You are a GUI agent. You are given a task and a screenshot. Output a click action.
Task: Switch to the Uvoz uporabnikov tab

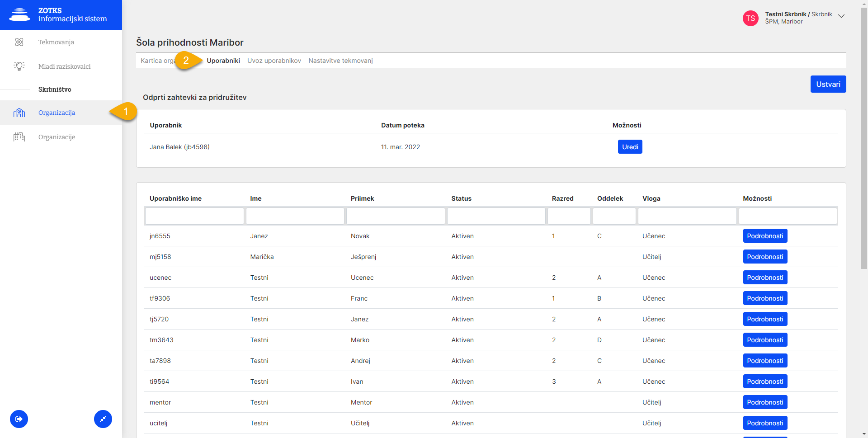point(274,61)
